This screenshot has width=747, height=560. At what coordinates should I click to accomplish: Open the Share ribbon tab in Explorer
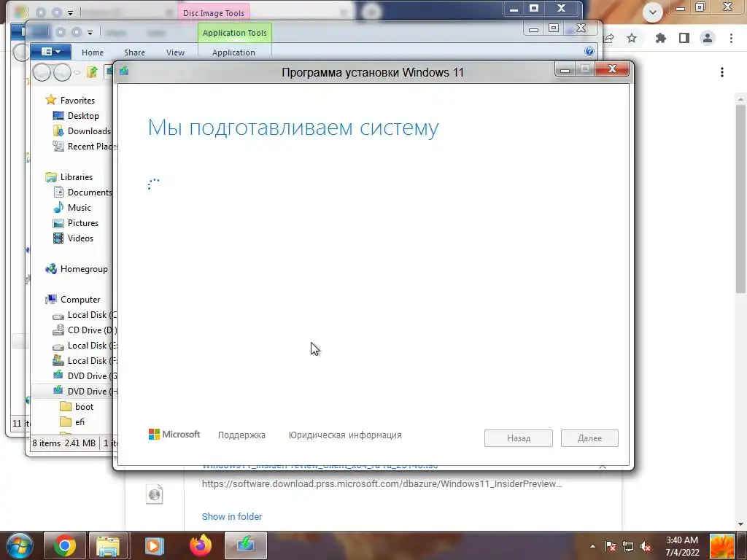pos(134,52)
